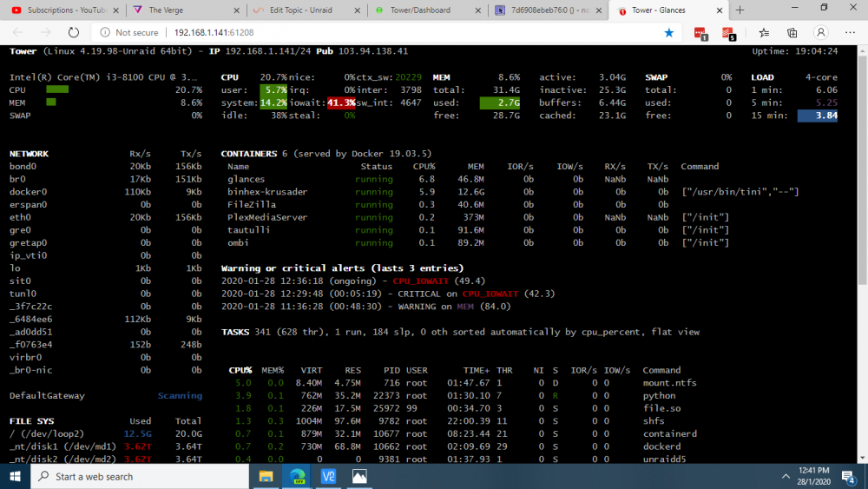Click the iowait 41.3% value
Image resolution: width=868 pixels, height=489 pixels.
click(x=341, y=102)
